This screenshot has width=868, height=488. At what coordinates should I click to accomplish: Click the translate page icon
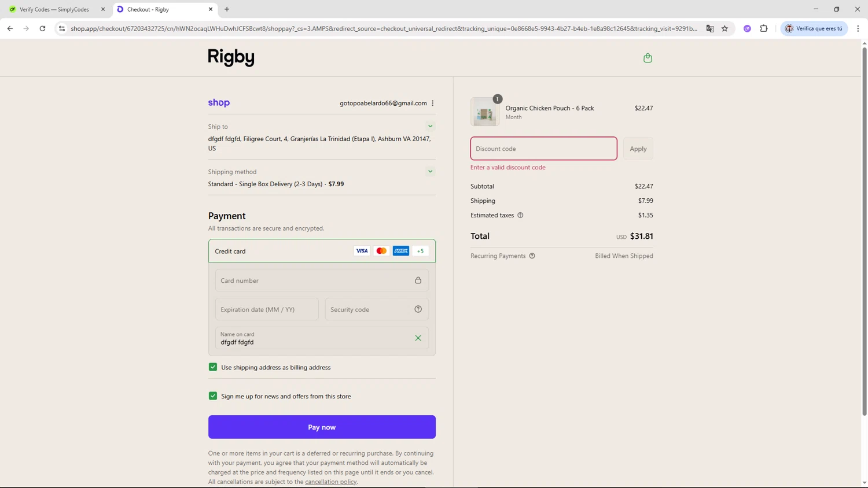710,28
